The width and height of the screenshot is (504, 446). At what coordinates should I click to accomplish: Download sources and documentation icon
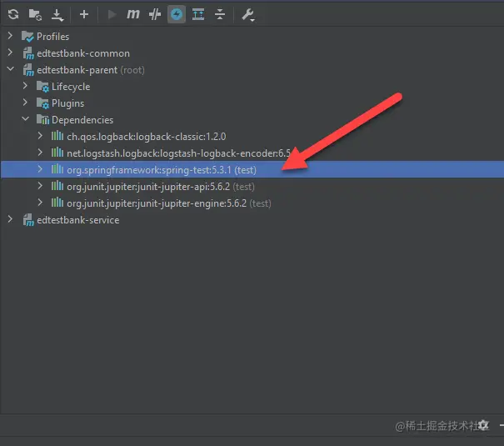[x=57, y=15]
